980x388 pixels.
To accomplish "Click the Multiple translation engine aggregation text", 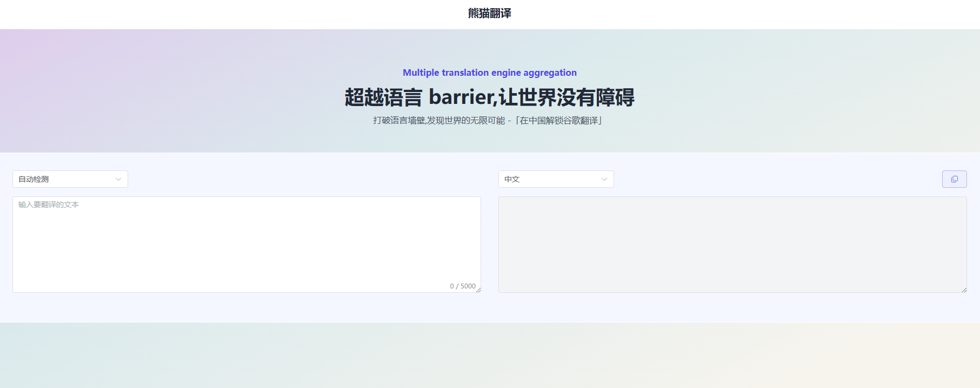I will (x=490, y=73).
